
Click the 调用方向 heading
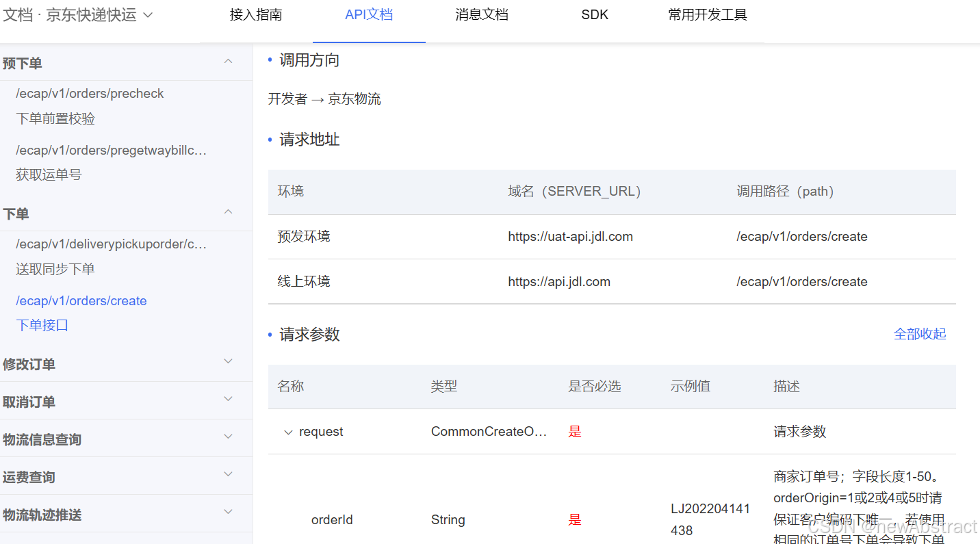[x=309, y=60]
